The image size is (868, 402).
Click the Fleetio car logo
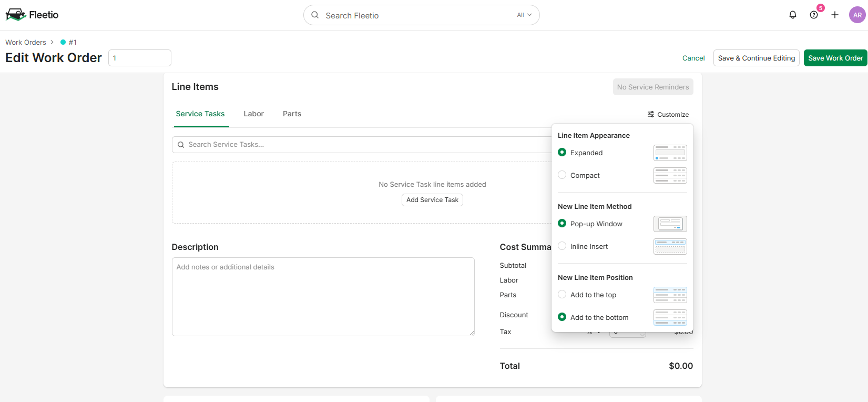[x=15, y=15]
